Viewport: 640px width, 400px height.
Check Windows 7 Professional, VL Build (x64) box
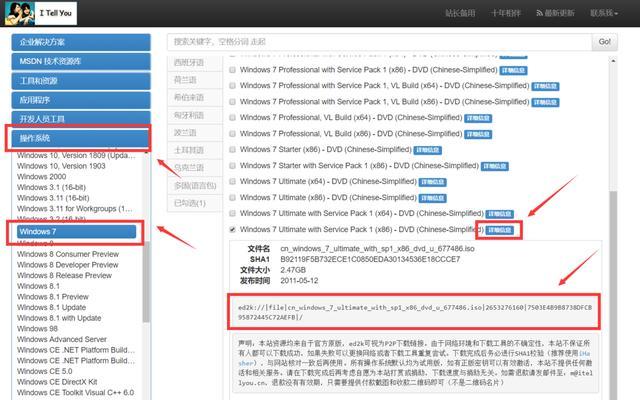point(232,118)
